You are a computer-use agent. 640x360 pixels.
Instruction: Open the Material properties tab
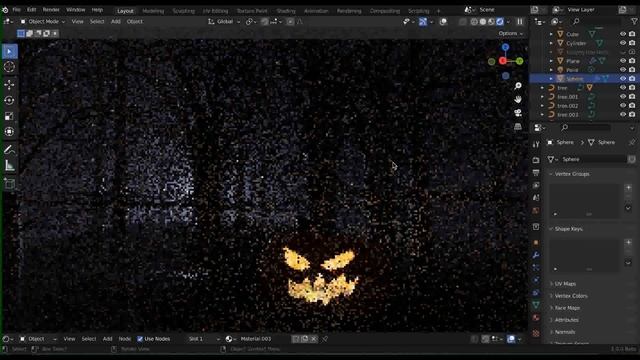tap(536, 318)
